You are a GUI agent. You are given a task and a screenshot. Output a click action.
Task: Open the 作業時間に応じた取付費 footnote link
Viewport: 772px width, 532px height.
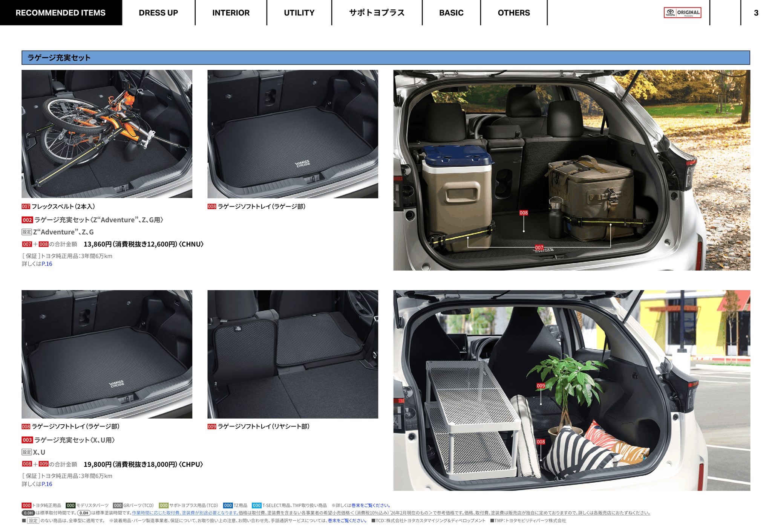(185, 513)
